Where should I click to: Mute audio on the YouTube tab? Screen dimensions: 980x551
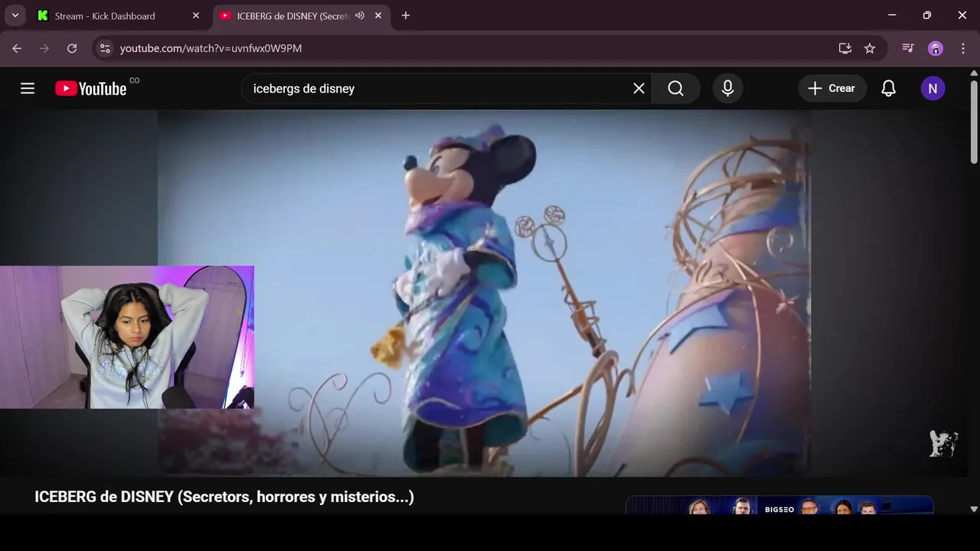360,15
